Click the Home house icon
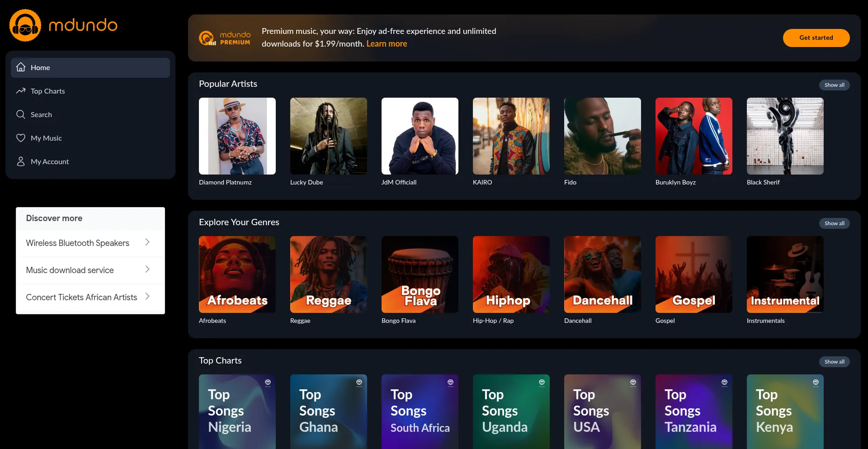The width and height of the screenshot is (868, 449). [x=21, y=67]
